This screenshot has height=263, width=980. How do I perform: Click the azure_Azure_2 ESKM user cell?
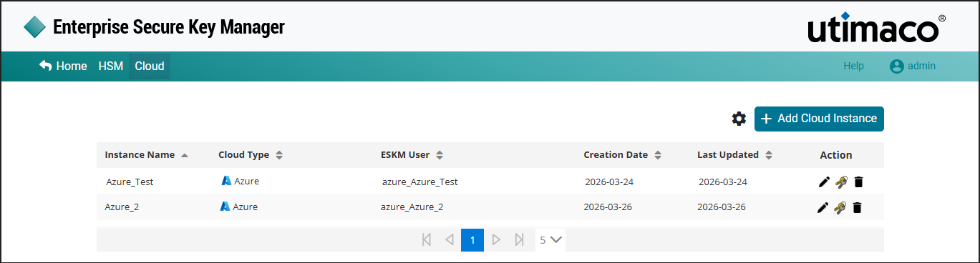(x=412, y=208)
